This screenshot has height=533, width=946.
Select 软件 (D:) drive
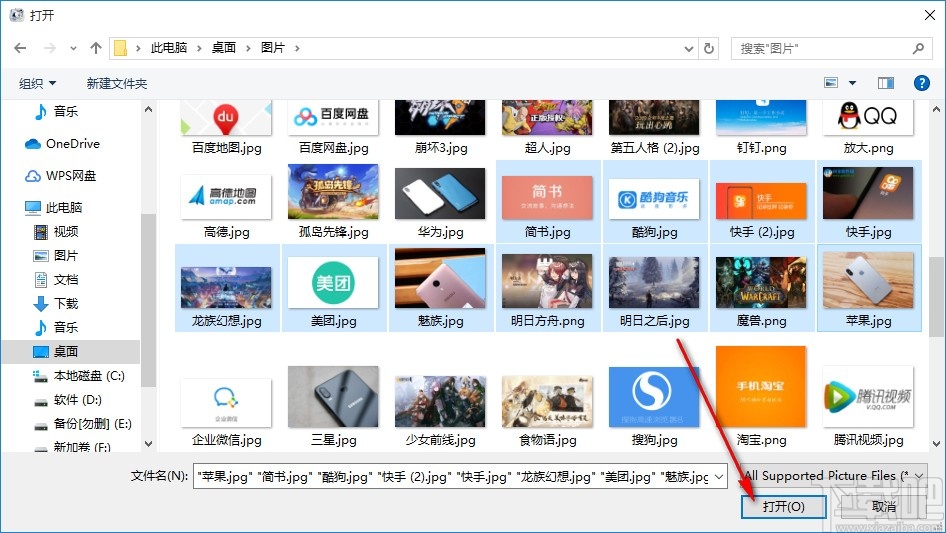(x=68, y=400)
